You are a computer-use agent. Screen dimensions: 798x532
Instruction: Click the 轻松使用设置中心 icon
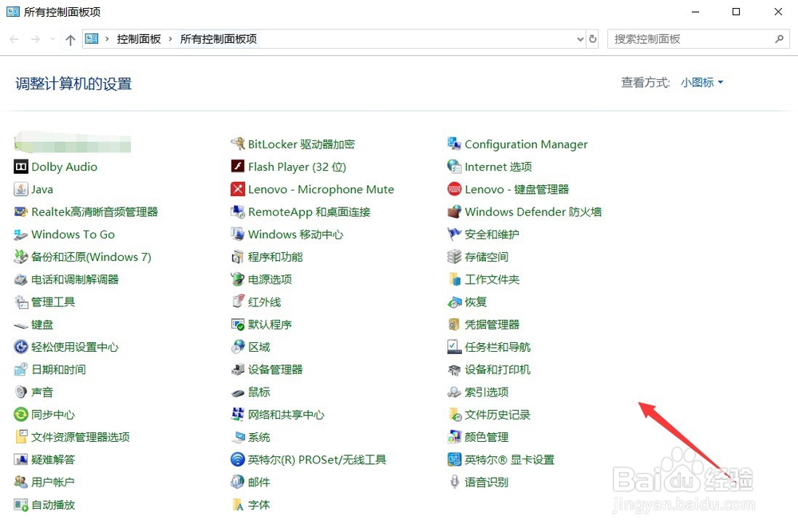tap(21, 347)
